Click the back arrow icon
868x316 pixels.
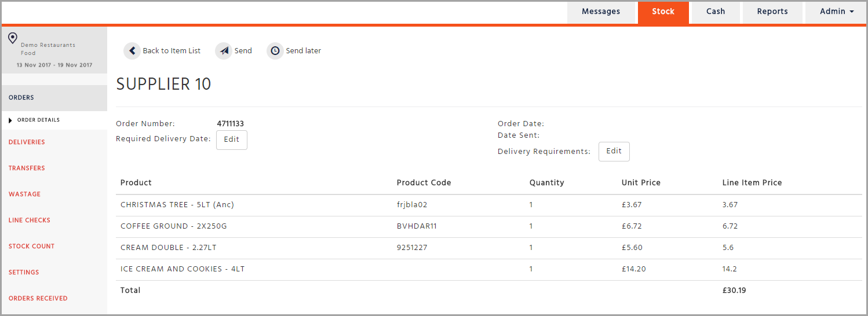pos(132,51)
